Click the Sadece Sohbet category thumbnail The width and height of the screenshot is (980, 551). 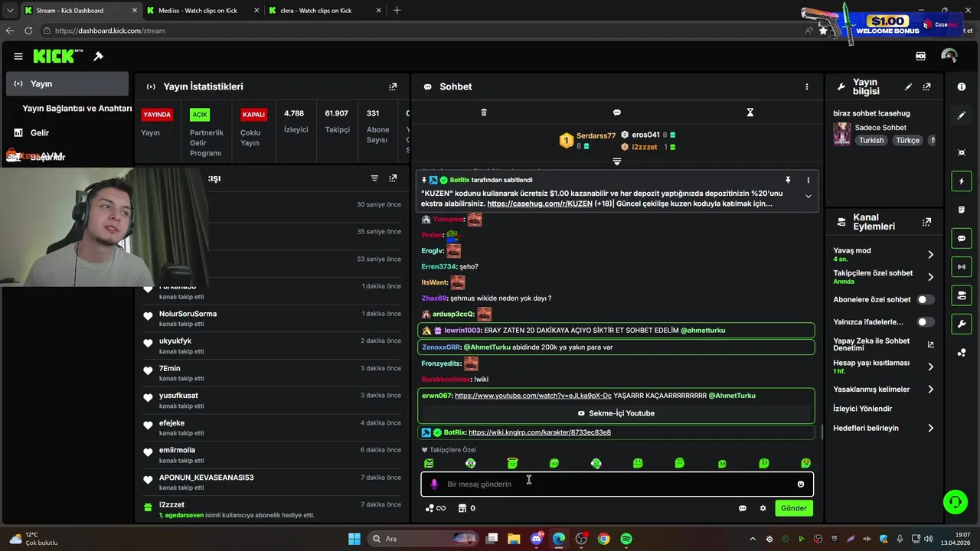coord(842,134)
